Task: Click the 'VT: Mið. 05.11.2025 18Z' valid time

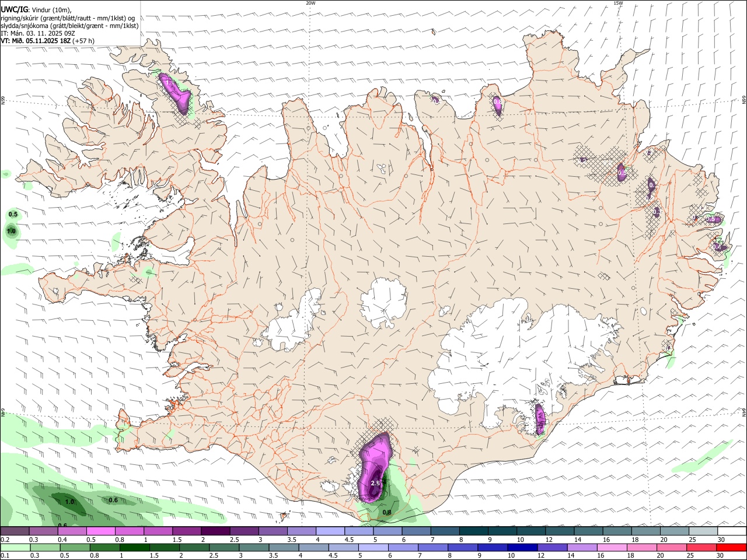Action: (x=36, y=41)
